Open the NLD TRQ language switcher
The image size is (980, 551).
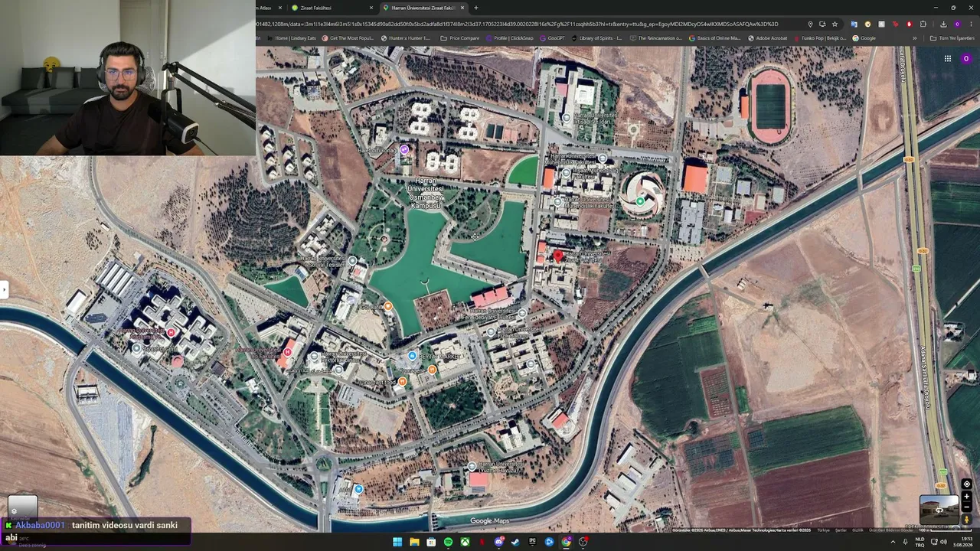click(920, 542)
